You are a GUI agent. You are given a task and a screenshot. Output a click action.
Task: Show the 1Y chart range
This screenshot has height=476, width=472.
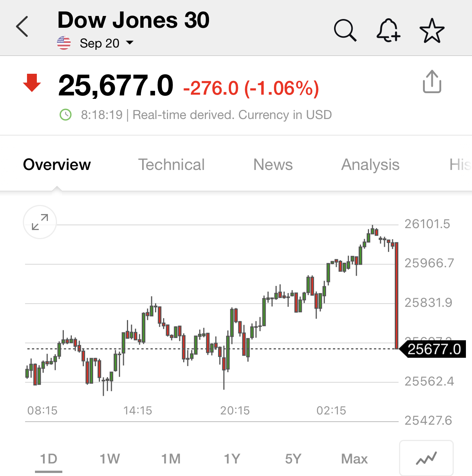[232, 459]
